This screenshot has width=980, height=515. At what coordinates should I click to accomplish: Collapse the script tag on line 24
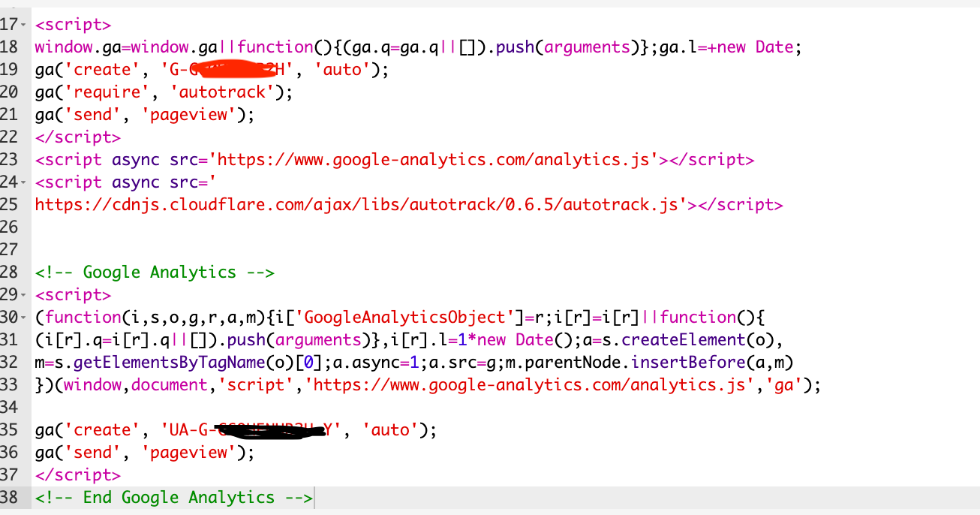point(23,182)
